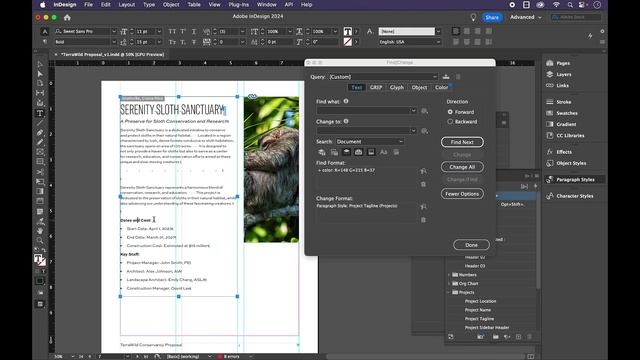
Task: Open the Query dropdown
Action: [x=383, y=77]
